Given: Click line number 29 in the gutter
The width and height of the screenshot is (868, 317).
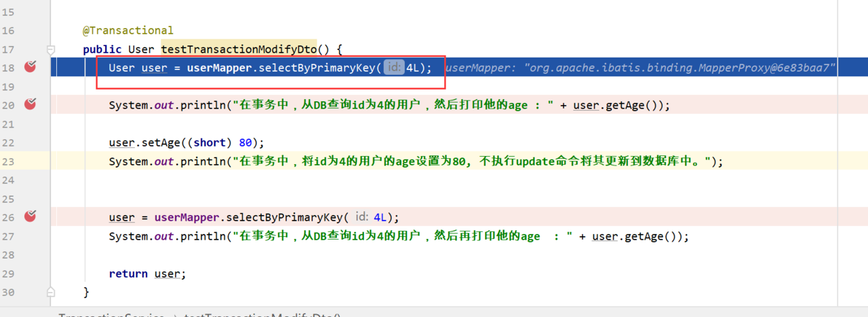Looking at the screenshot, I should (8, 274).
